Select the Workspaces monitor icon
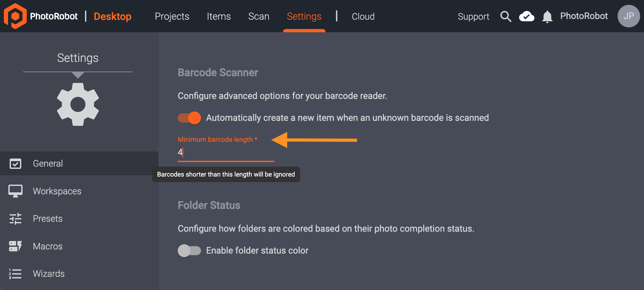 tap(15, 191)
